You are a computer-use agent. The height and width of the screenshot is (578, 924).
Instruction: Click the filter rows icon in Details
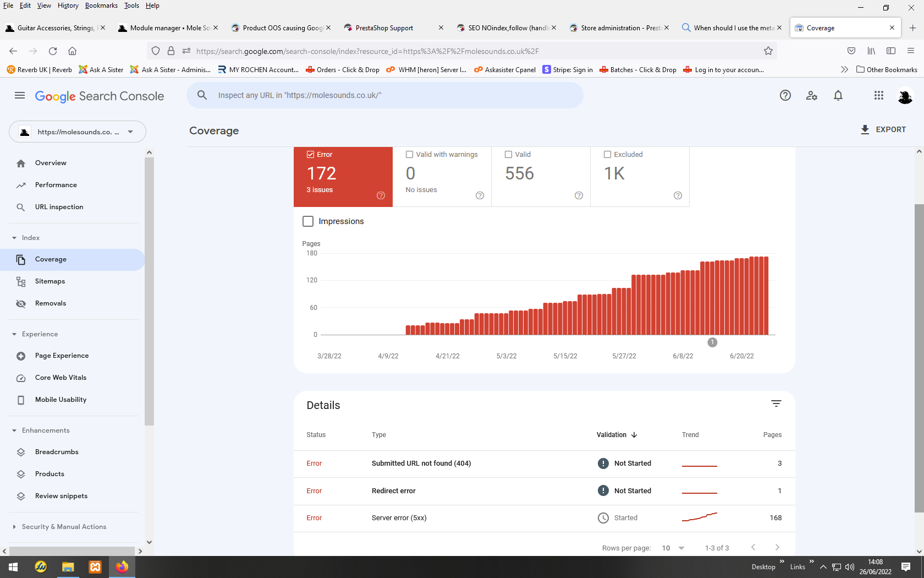pos(776,404)
